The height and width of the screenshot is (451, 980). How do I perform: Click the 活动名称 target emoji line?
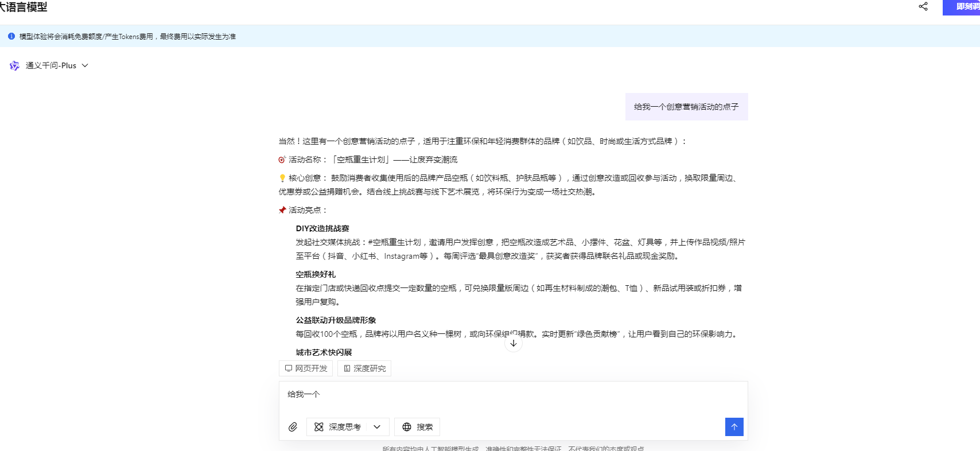[x=368, y=160]
